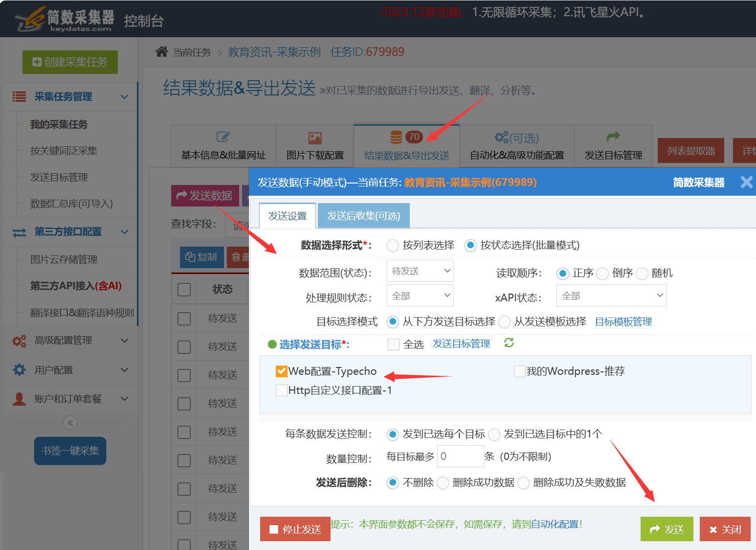Click the green 发送 button
The height and width of the screenshot is (550, 756).
(x=667, y=529)
